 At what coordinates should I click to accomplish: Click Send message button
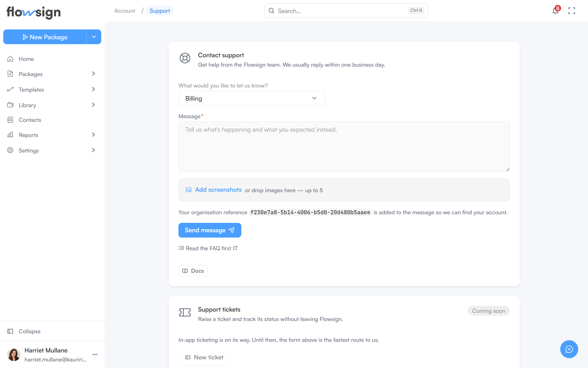(210, 230)
